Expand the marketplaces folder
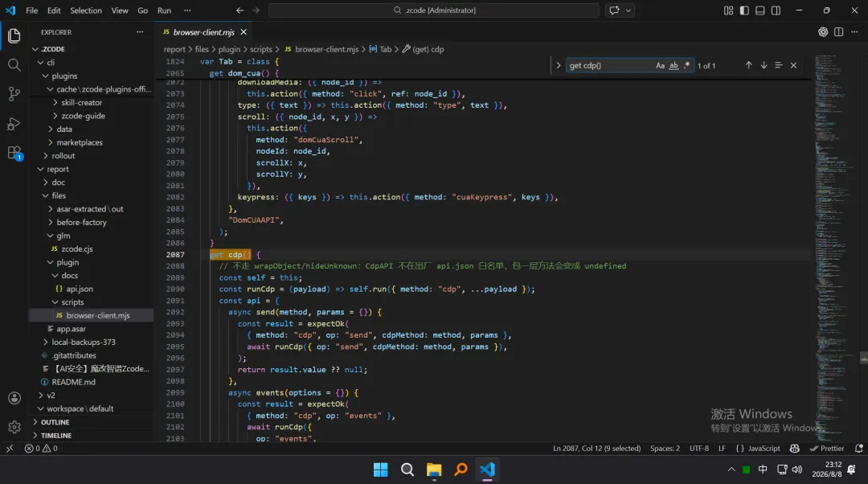Viewport: 868px width, 484px height. point(51,142)
